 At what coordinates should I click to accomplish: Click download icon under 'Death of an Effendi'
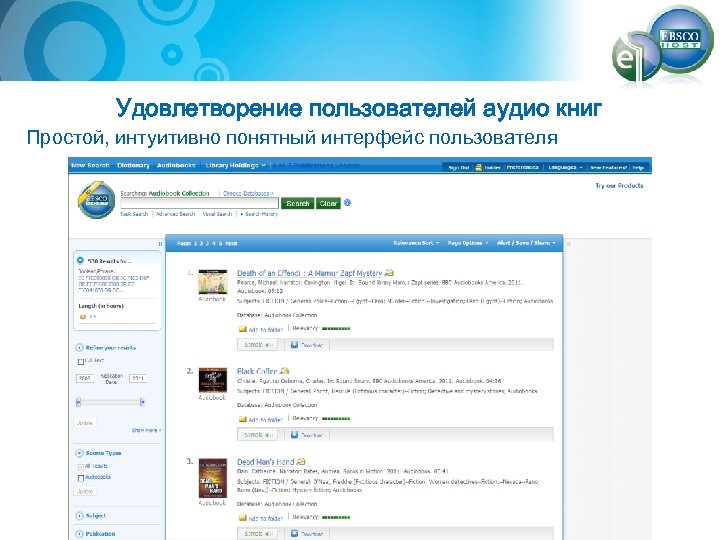coord(294,344)
